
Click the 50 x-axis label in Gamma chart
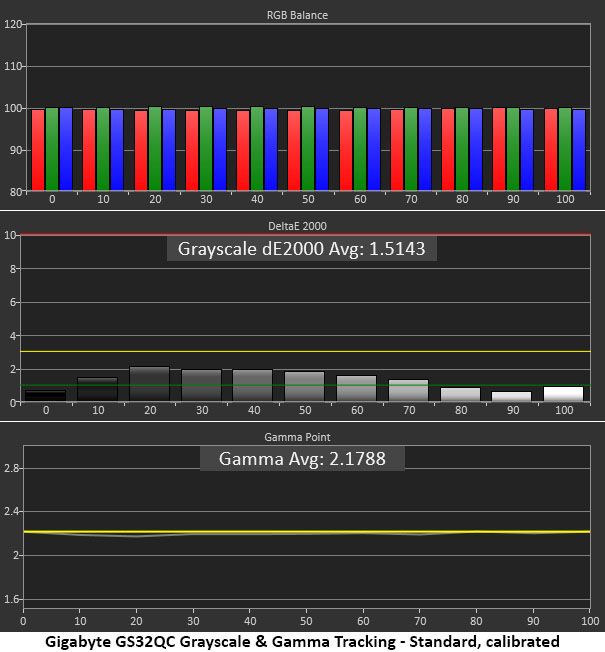click(x=306, y=621)
